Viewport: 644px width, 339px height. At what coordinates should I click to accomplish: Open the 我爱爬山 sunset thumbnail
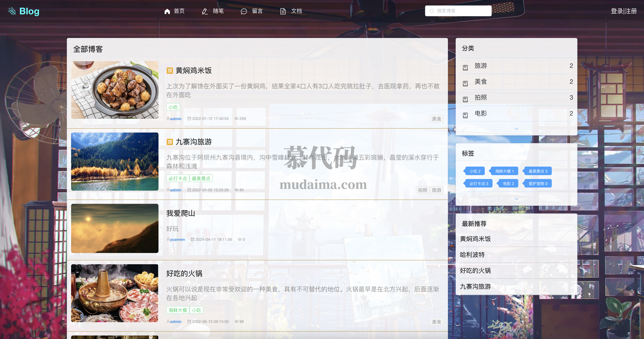[115, 228]
